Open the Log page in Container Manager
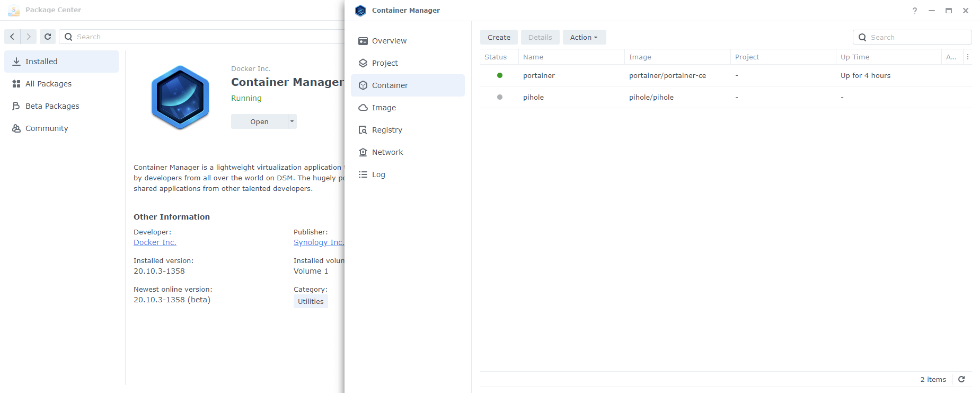 point(408,174)
